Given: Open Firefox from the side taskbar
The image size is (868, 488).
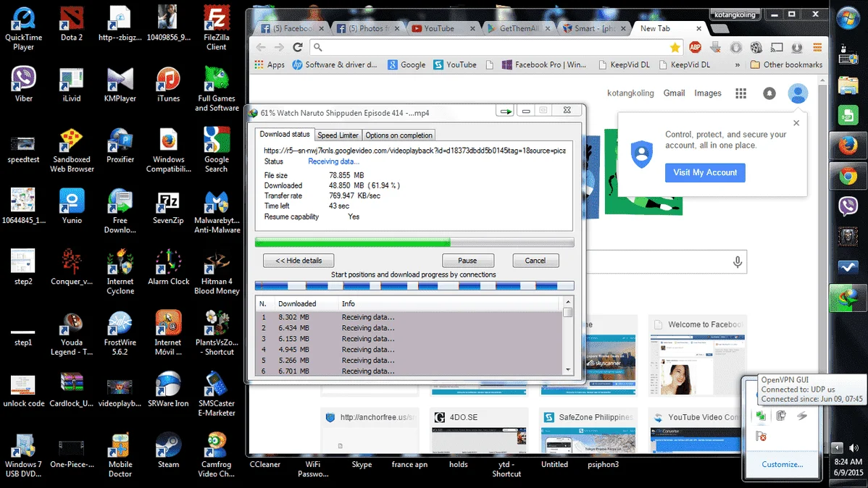Looking at the screenshot, I should [848, 146].
